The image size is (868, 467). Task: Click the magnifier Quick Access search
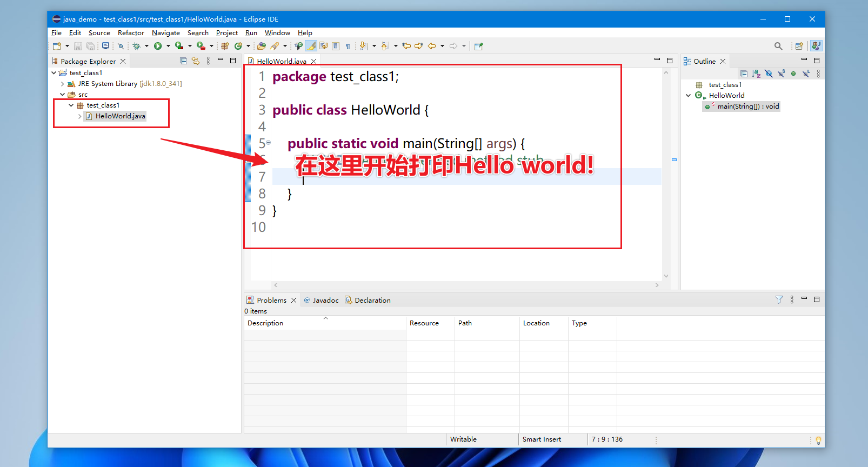pos(778,46)
